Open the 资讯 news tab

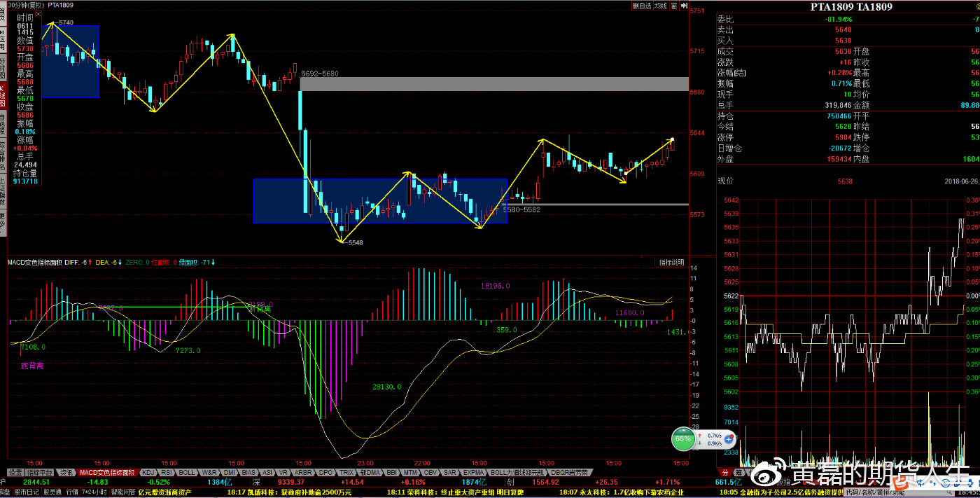coord(66,473)
